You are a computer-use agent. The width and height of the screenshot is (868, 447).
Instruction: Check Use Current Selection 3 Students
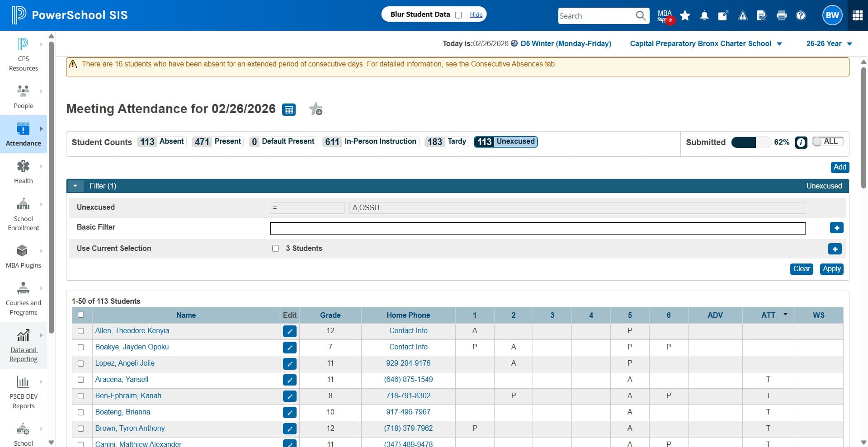275,248
